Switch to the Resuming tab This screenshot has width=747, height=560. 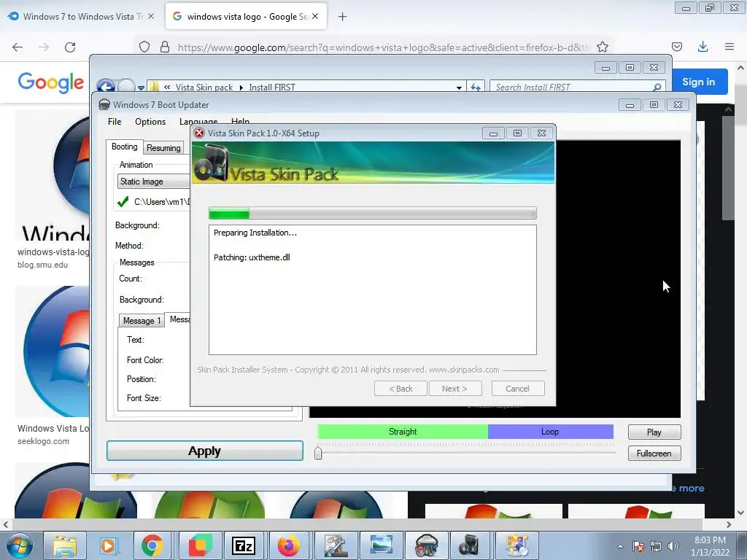click(x=163, y=147)
